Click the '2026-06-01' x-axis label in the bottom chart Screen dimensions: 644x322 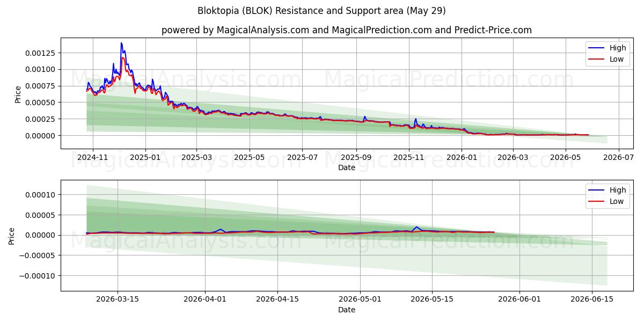point(519,299)
